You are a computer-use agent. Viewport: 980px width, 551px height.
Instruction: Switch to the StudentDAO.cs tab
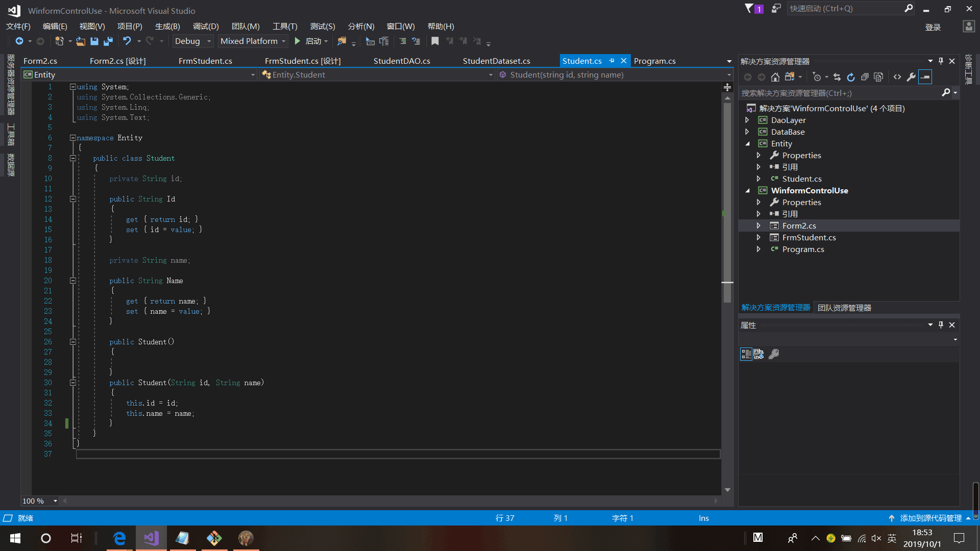click(x=402, y=61)
